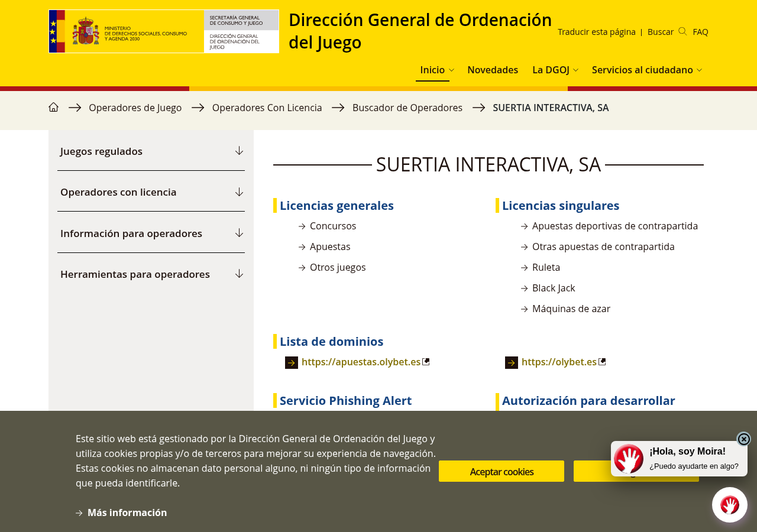Click the home icon in breadcrumb
Viewport: 757px width, 532px height.
click(54, 107)
